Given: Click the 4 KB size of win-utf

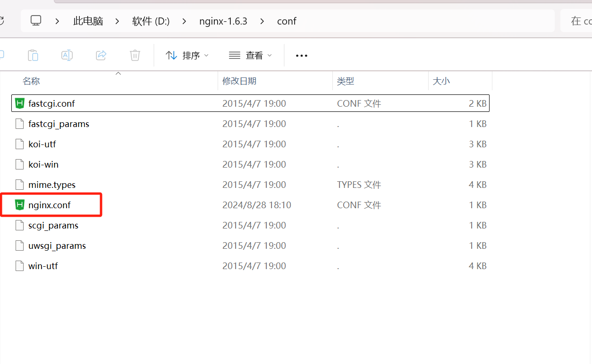Looking at the screenshot, I should tap(478, 266).
